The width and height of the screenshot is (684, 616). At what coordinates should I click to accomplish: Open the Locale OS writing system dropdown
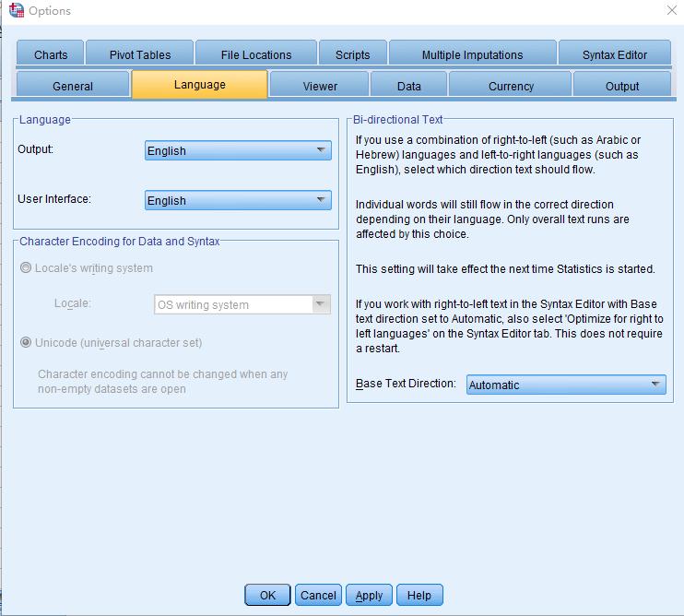[242, 304]
